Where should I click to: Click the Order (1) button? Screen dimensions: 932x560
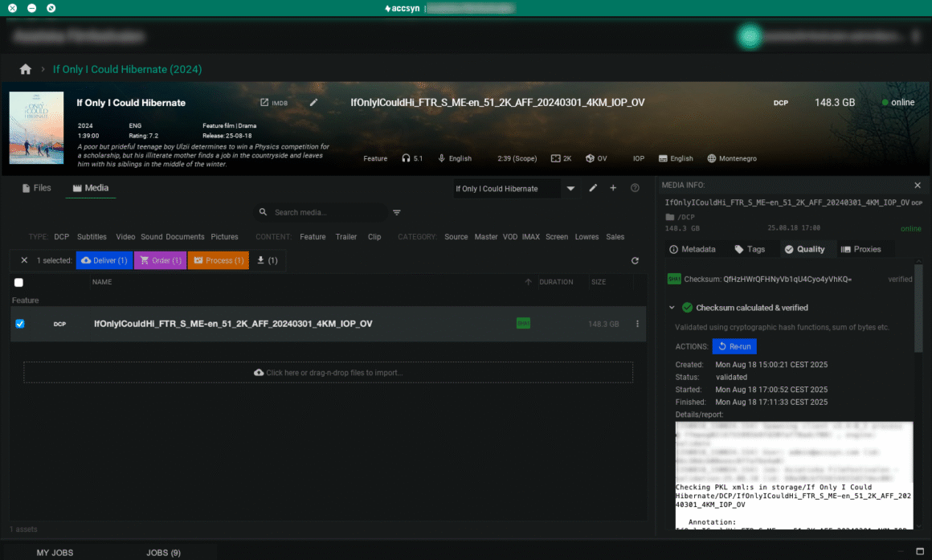161,260
